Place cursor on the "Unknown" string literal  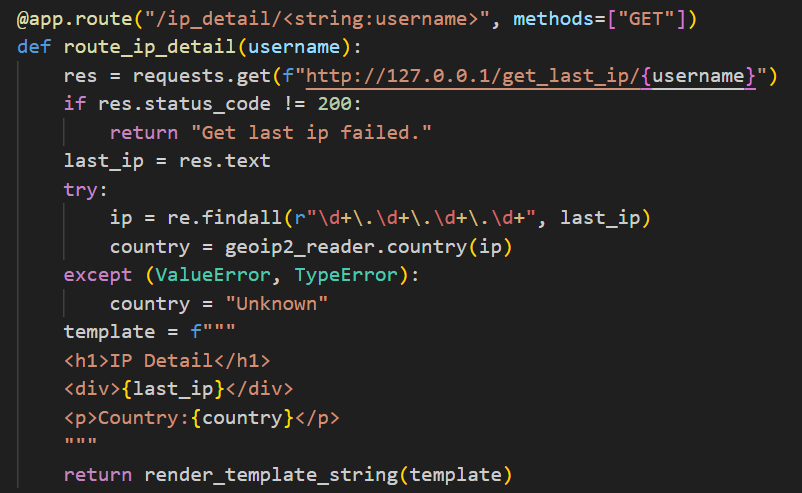pyautogui.click(x=277, y=304)
